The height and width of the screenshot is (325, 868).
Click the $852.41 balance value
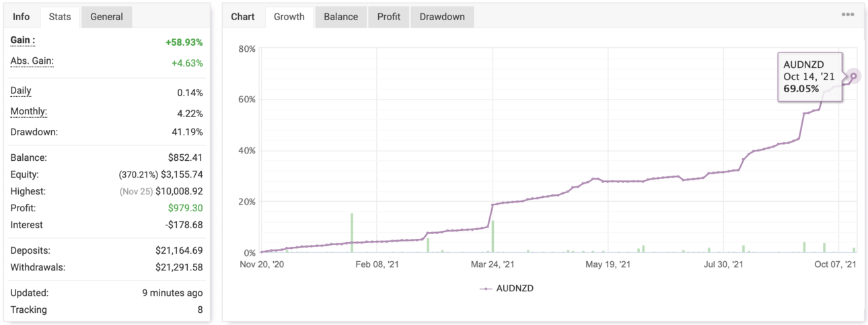pyautogui.click(x=185, y=157)
